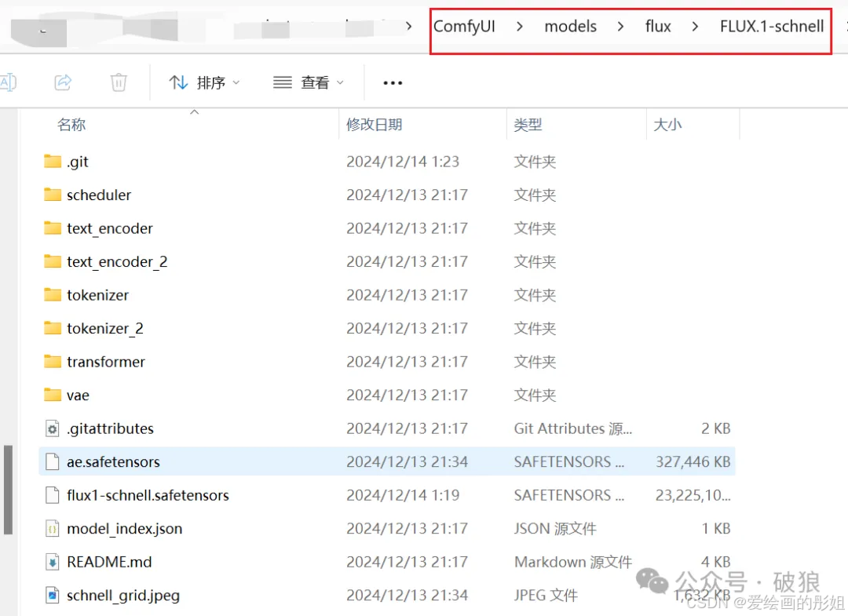Click flux1-schnell.safetensors date 2024/12/14 1:19
The height and width of the screenshot is (616, 848).
pyautogui.click(x=403, y=495)
